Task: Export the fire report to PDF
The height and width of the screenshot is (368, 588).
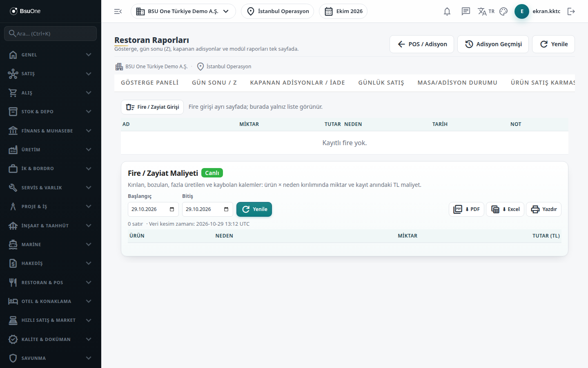Action: [x=466, y=209]
